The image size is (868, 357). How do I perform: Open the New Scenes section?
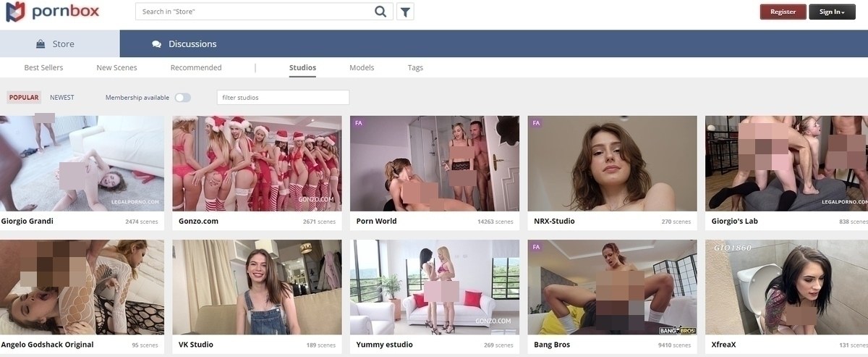click(x=116, y=67)
